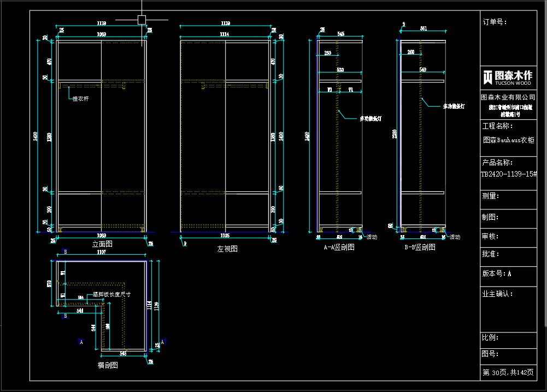Click the '图森Bauhaus衣柜' project name text
Viewport: 547px width, 392px height.
coord(508,139)
